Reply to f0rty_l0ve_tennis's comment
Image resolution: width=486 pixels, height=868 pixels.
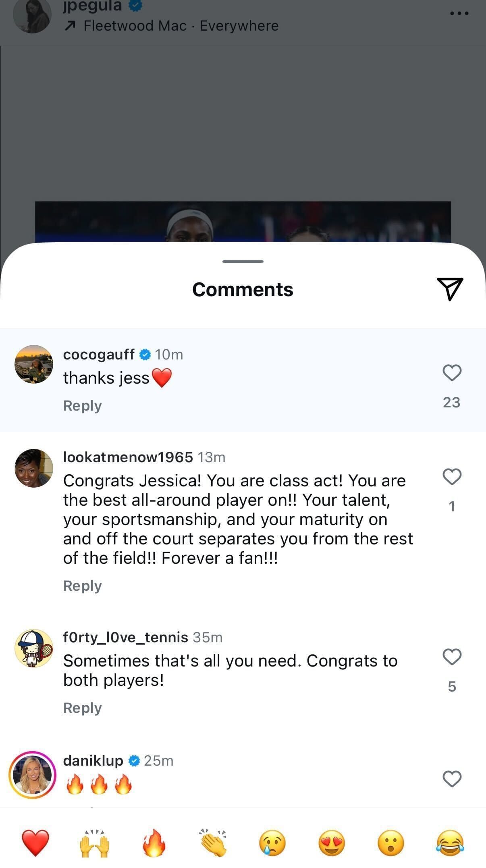pos(82,708)
